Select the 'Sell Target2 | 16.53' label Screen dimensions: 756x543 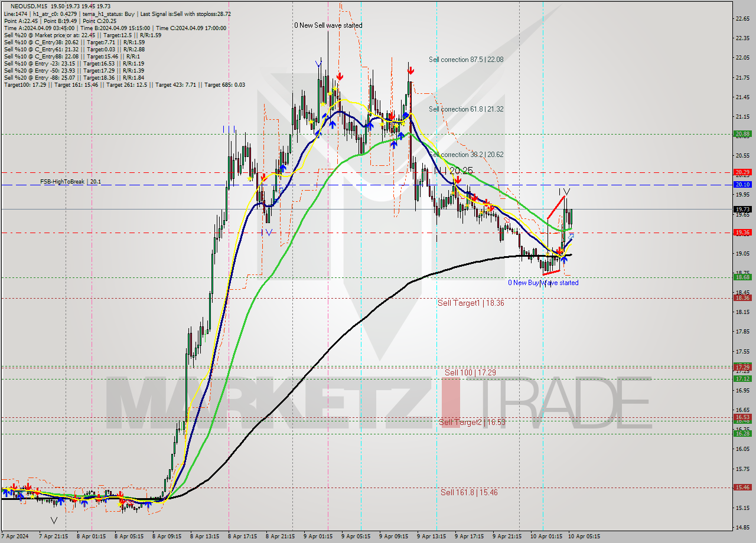pyautogui.click(x=472, y=422)
